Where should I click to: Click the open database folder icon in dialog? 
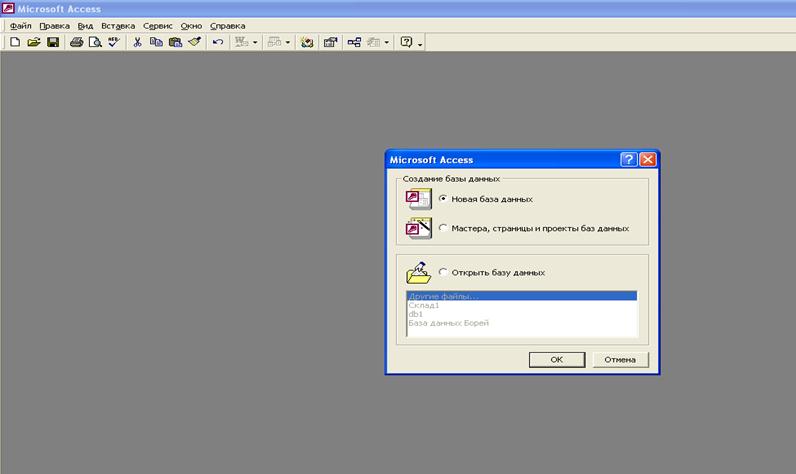(418, 273)
